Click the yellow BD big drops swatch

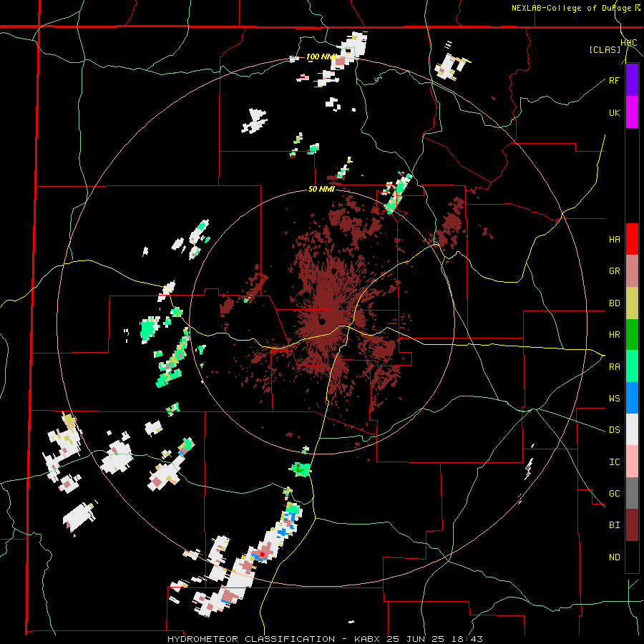632,303
